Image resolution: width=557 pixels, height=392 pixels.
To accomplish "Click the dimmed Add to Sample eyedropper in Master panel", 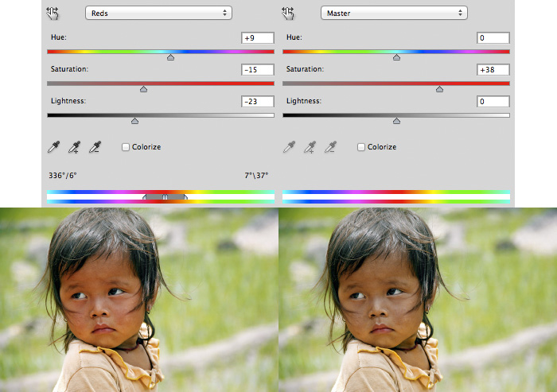I will [x=310, y=146].
